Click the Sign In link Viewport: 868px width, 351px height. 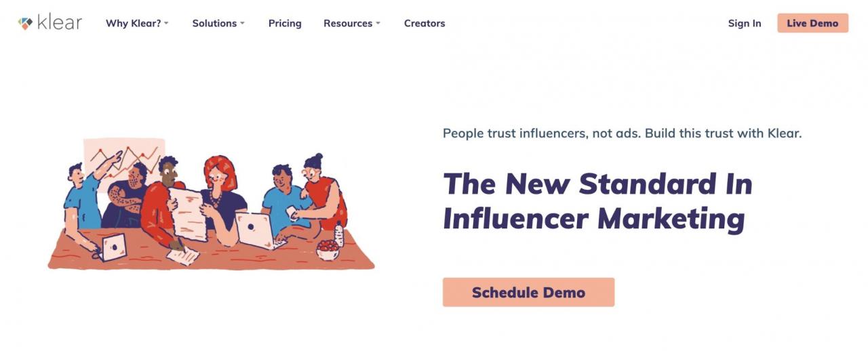(x=745, y=23)
